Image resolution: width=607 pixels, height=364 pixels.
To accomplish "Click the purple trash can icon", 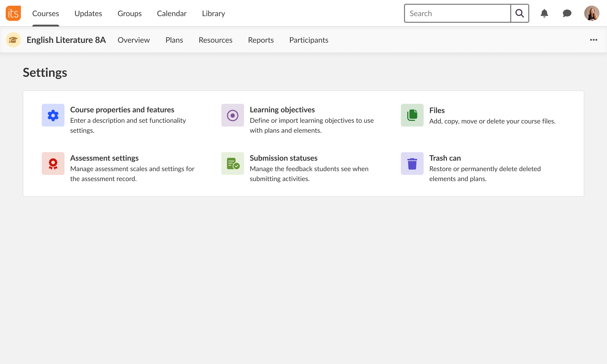I will tap(412, 164).
